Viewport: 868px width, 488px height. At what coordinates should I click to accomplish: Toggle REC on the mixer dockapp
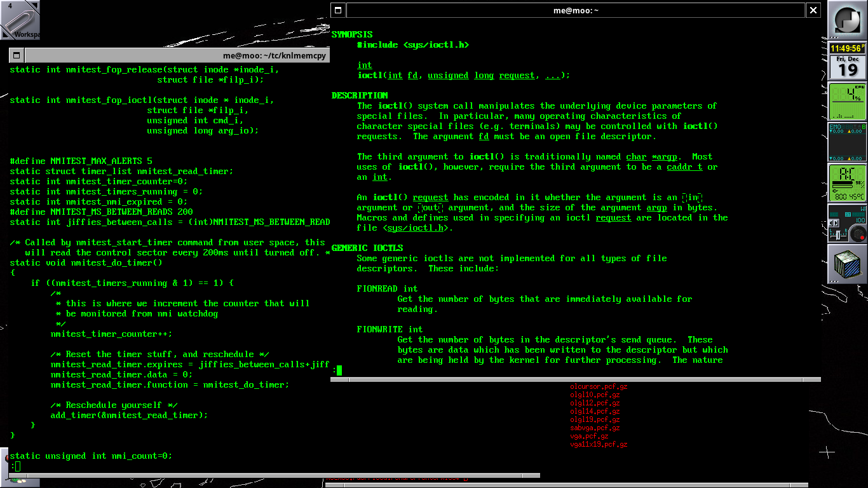pos(834,214)
